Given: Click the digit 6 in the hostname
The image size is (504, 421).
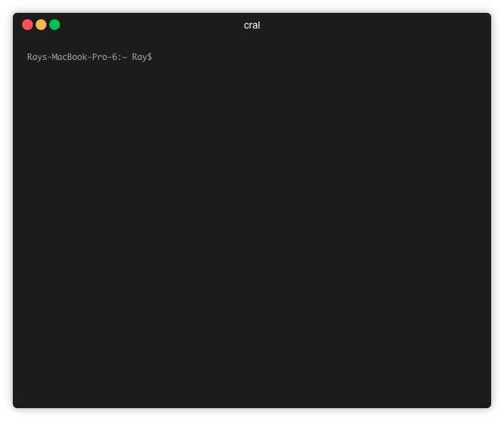Looking at the screenshot, I should [114, 57].
